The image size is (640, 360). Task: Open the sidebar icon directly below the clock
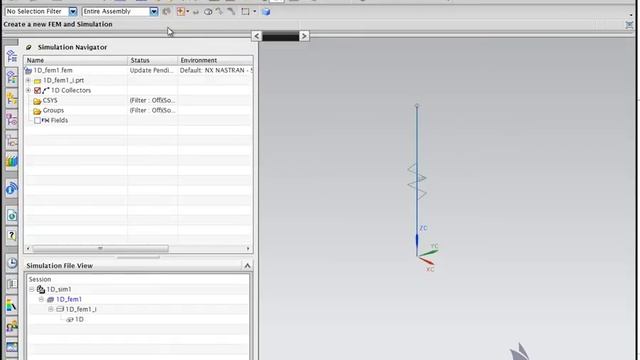11,284
